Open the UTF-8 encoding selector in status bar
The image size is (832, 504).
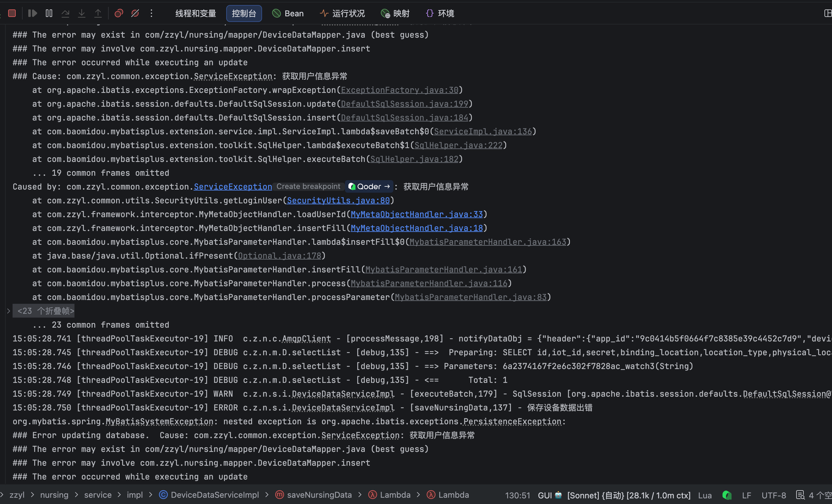click(774, 495)
